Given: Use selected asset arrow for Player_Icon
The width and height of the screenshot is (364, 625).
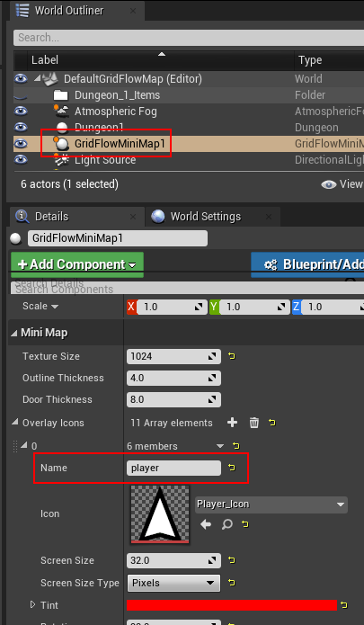Looking at the screenshot, I should 206,524.
